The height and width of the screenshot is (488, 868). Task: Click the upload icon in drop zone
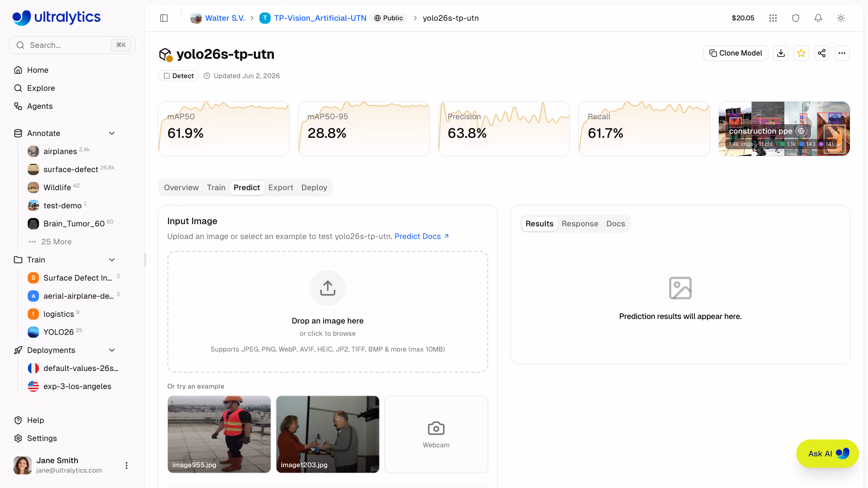328,288
